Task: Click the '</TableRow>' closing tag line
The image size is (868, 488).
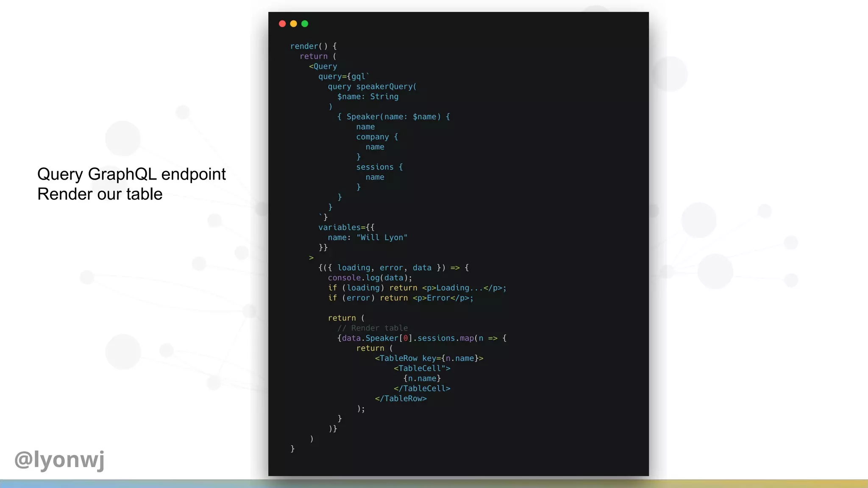Action: tap(401, 399)
